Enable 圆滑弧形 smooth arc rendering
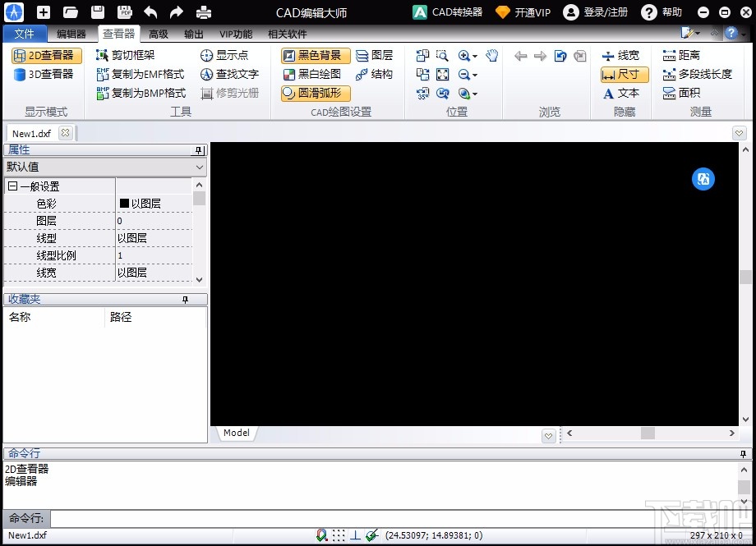756x546 pixels. [316, 93]
